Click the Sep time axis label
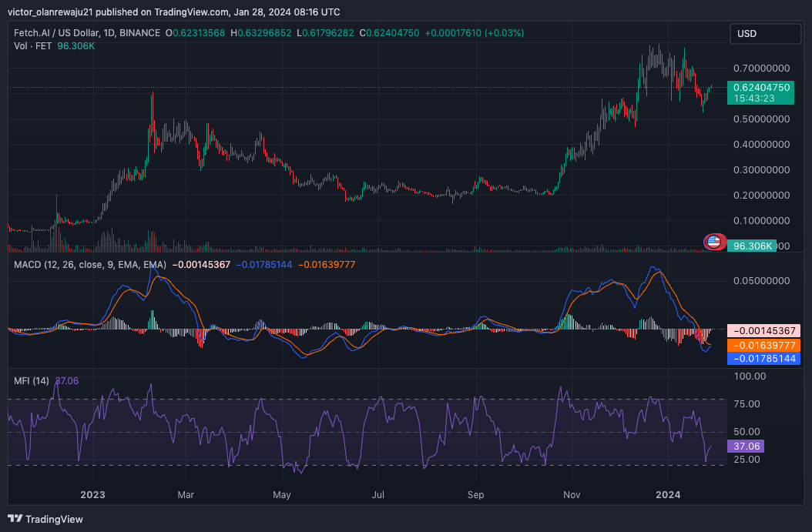Screen dimensions: 812x532 (475, 495)
